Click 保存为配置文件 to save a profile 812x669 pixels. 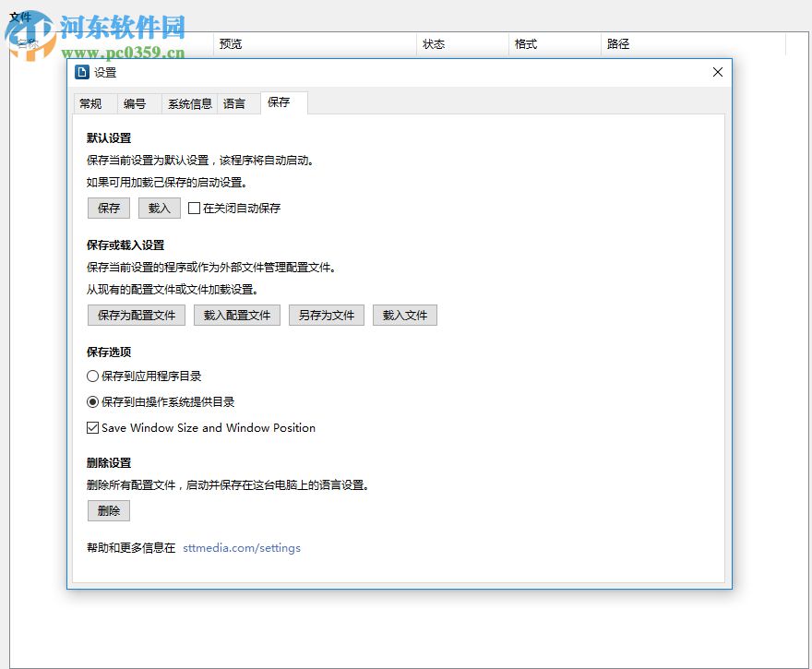[x=136, y=315]
